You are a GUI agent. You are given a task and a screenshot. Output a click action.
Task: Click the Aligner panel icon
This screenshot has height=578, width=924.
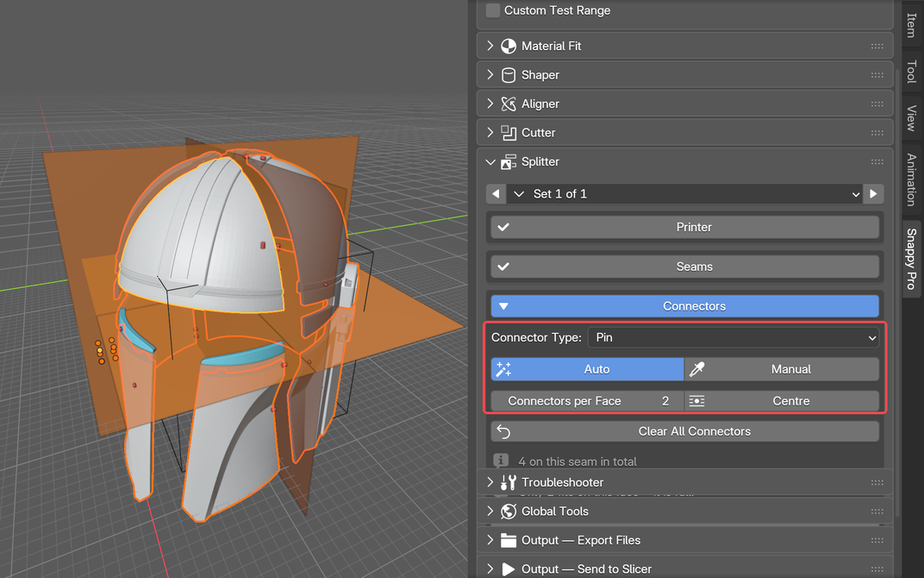click(508, 104)
